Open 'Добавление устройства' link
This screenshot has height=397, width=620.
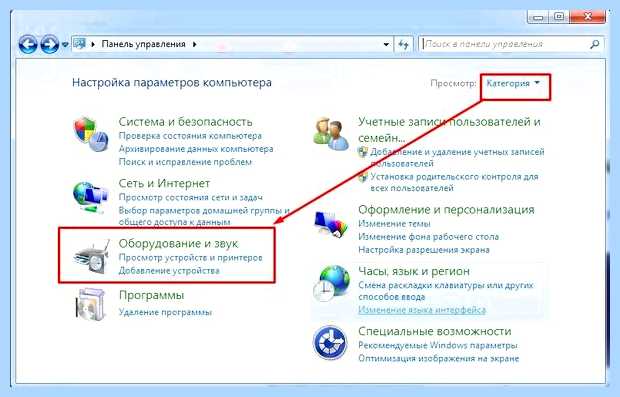[x=169, y=271]
